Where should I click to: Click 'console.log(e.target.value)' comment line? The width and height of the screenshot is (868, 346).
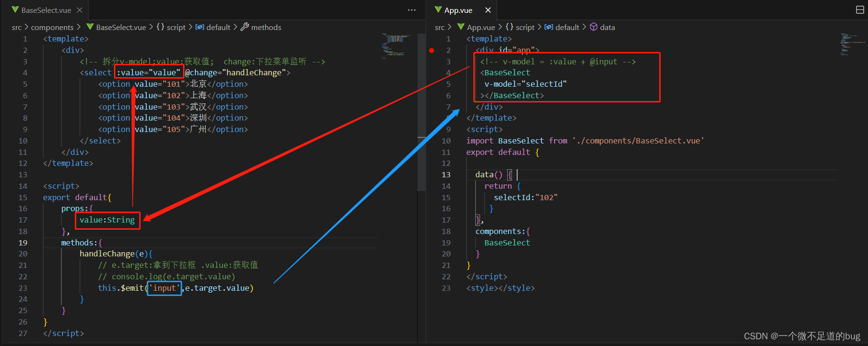[167, 276]
